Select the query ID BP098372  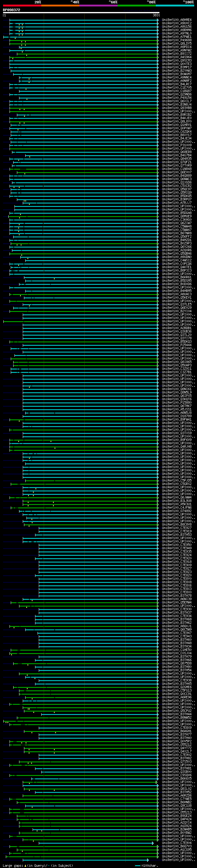[11, 10]
